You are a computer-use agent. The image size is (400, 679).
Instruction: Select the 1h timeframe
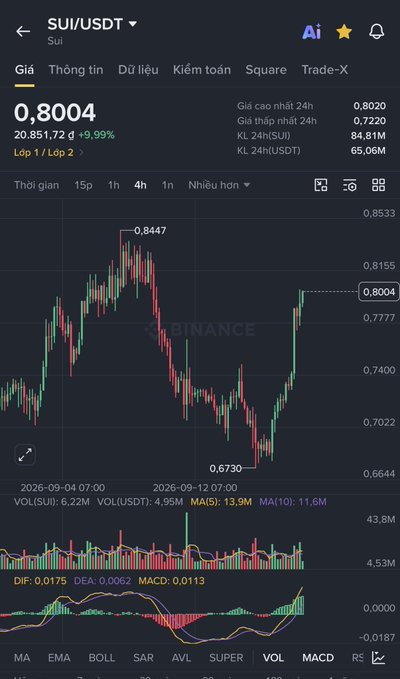[x=113, y=185]
